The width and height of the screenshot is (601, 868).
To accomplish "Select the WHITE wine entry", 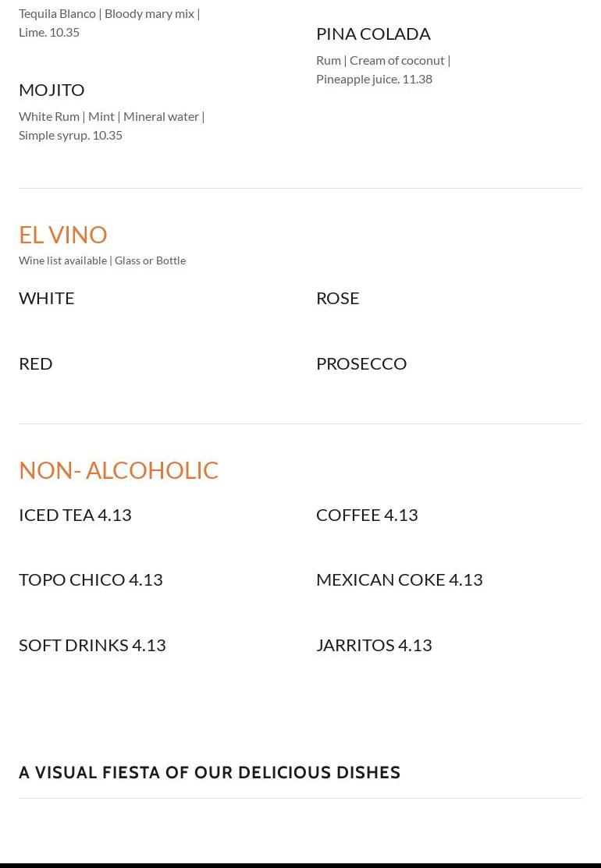I will (x=47, y=298).
